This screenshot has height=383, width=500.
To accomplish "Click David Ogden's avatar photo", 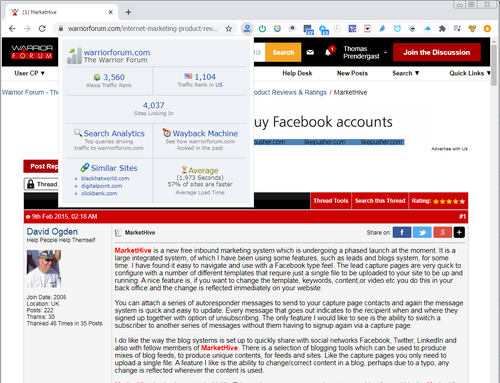I will coord(44,269).
